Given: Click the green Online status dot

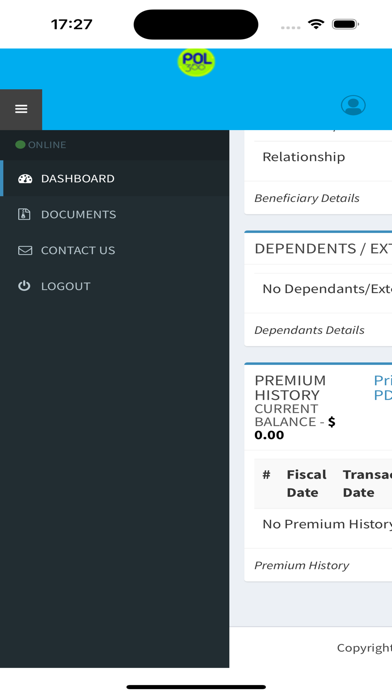Looking at the screenshot, I should tap(20, 145).
